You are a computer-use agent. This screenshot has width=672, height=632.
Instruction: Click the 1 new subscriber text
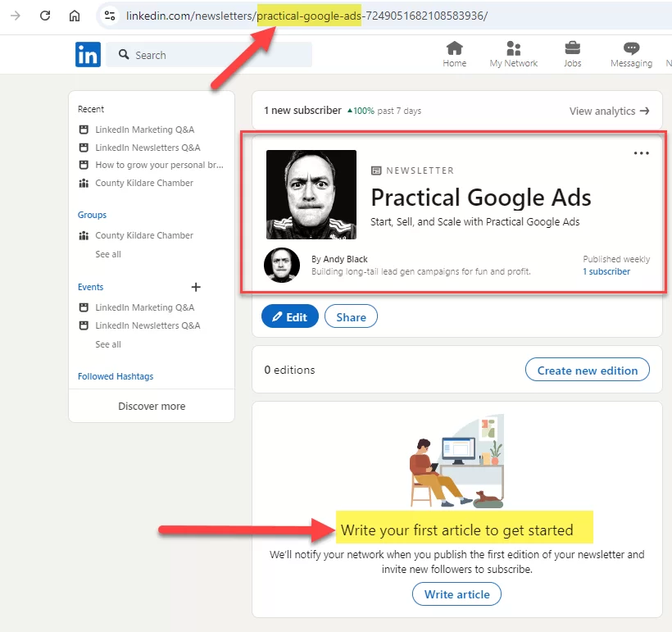(302, 111)
